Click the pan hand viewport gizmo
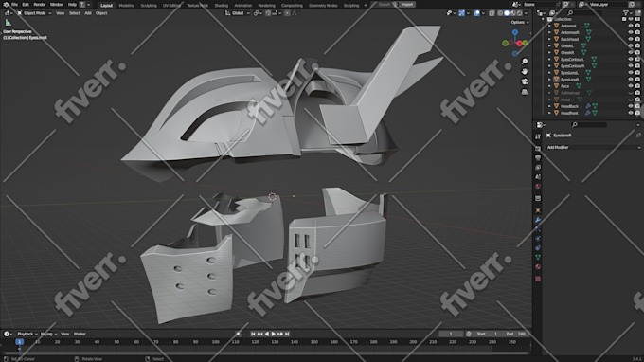This screenshot has height=362, width=644. click(525, 71)
